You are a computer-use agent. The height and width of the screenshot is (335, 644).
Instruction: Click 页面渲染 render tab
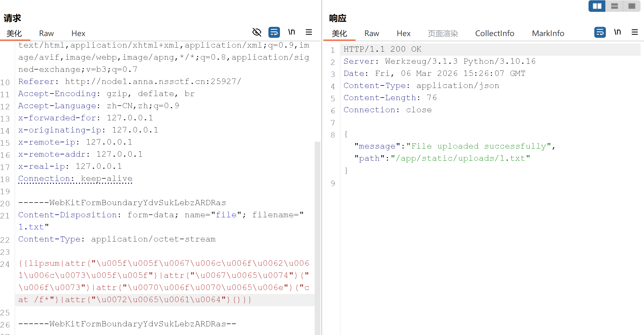(x=443, y=33)
